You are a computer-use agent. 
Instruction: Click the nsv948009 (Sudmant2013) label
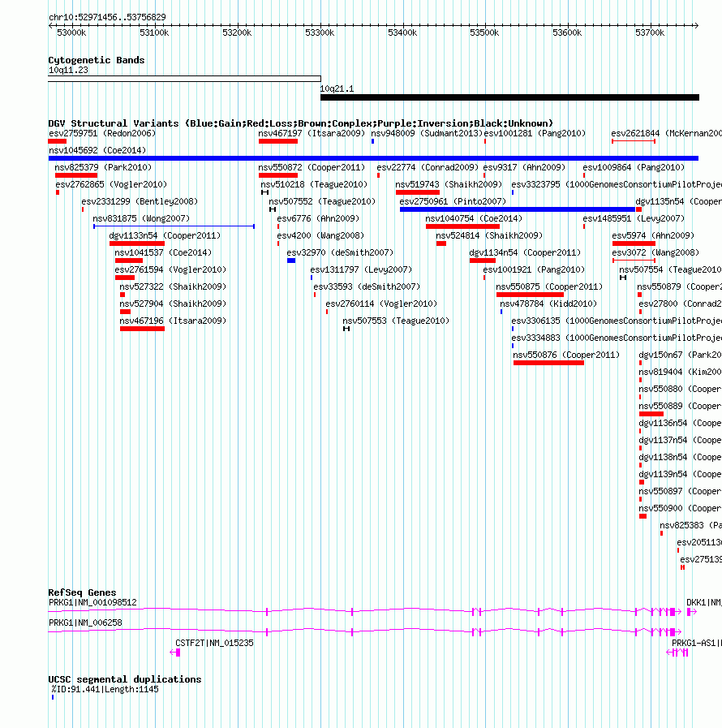pos(427,133)
